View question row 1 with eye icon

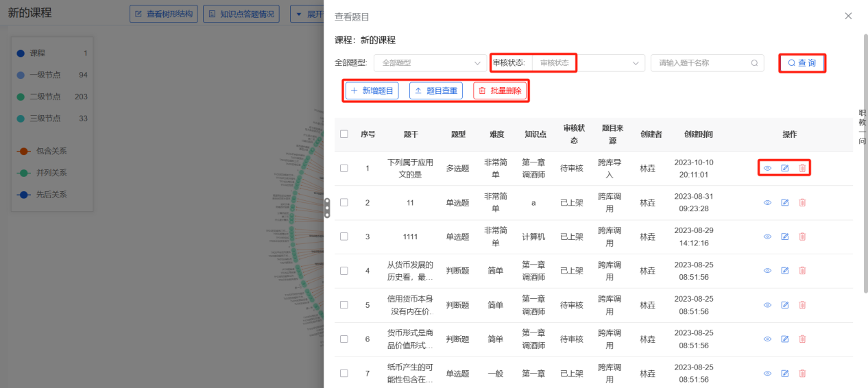click(768, 168)
